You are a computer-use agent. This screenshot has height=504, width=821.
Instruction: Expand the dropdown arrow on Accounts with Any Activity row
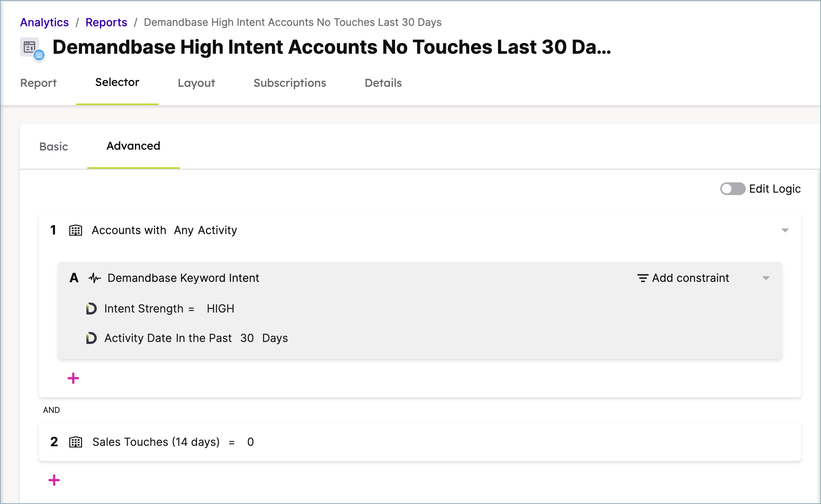click(x=785, y=231)
